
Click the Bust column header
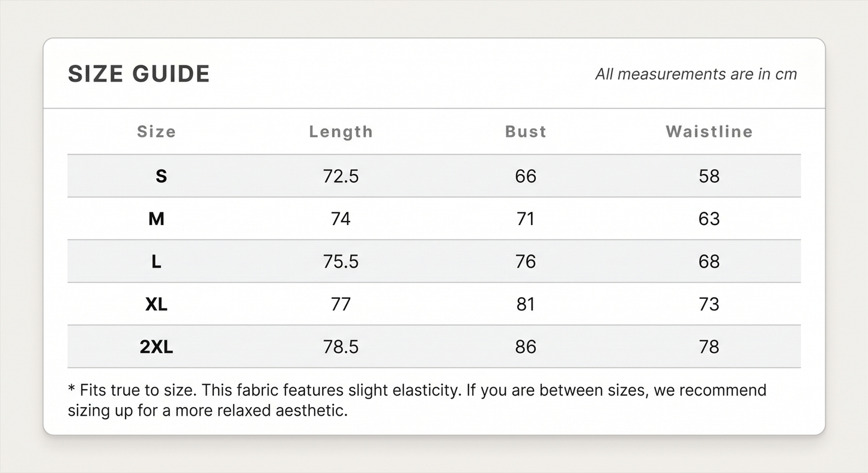coord(526,131)
